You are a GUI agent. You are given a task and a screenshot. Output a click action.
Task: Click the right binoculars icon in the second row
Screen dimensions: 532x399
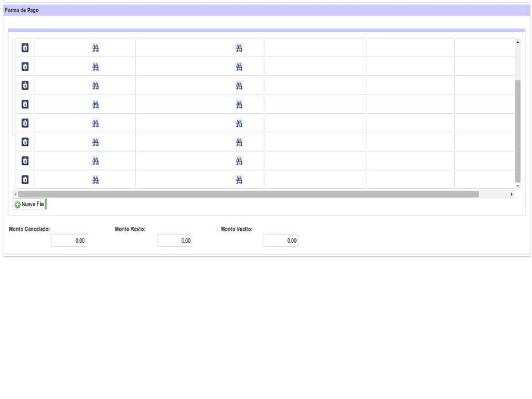pyautogui.click(x=239, y=66)
